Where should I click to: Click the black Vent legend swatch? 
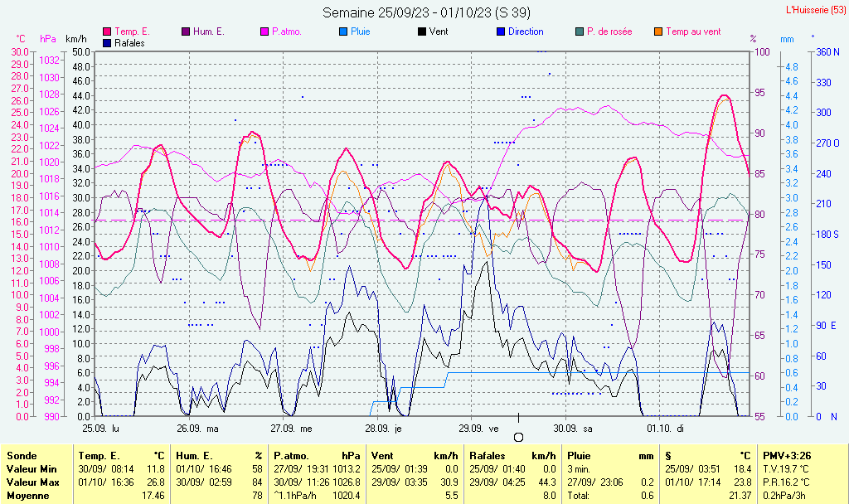click(422, 32)
